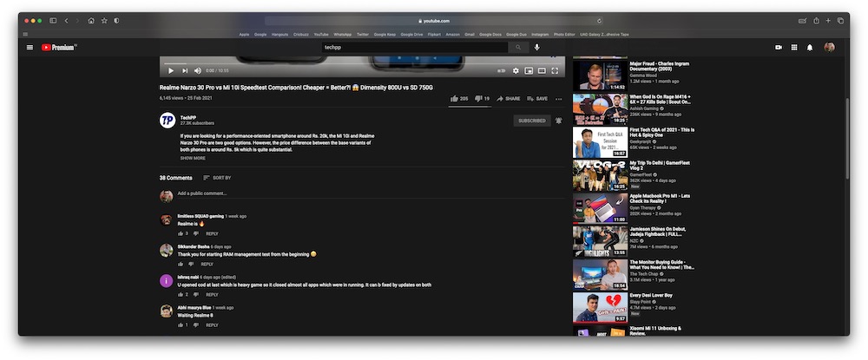
Task: Like ishraq nabi's comment
Action: pos(181,295)
